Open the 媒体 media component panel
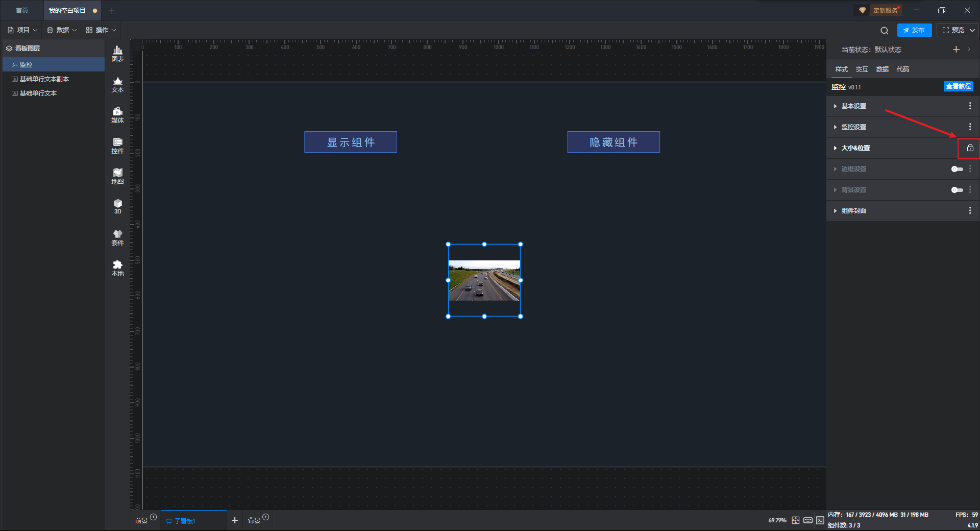Viewport: 980px width, 531px height. [x=117, y=115]
